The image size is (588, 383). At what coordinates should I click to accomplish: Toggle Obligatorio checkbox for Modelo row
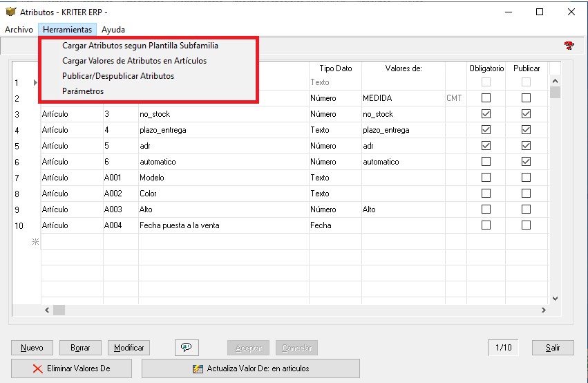tap(486, 178)
